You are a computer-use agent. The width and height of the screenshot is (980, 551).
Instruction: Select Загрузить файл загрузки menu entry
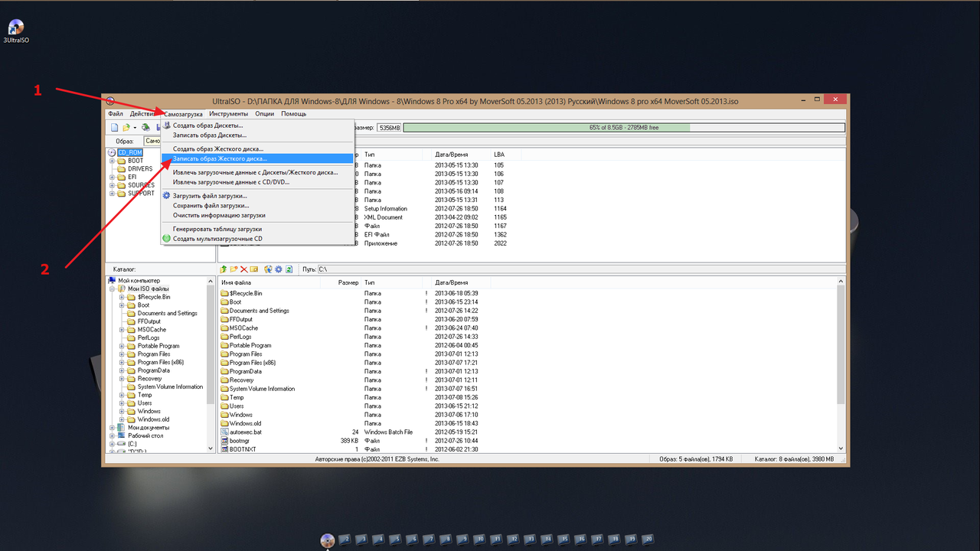(x=211, y=196)
